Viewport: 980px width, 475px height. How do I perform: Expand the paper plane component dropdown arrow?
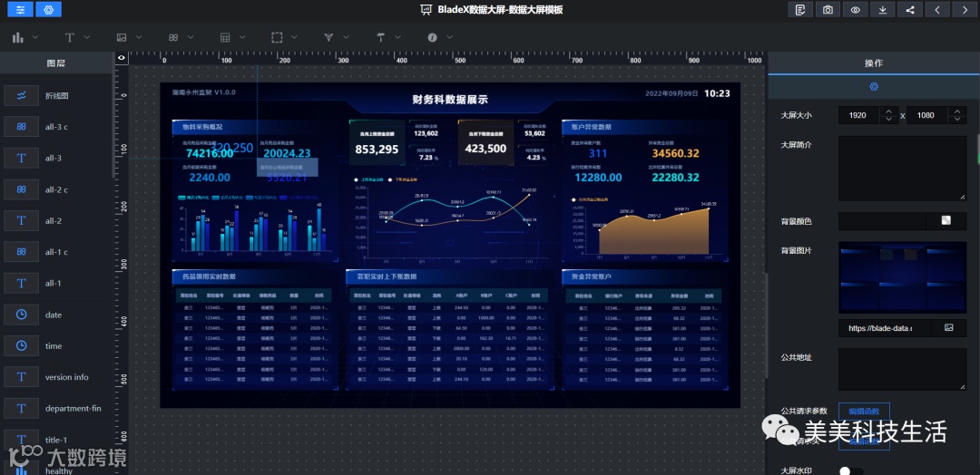coord(347,37)
